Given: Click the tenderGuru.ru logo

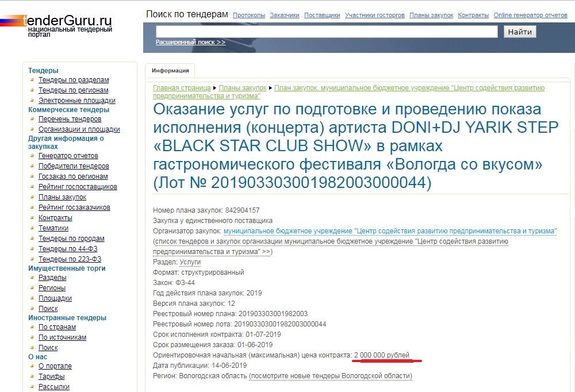Looking at the screenshot, I should tap(56, 25).
